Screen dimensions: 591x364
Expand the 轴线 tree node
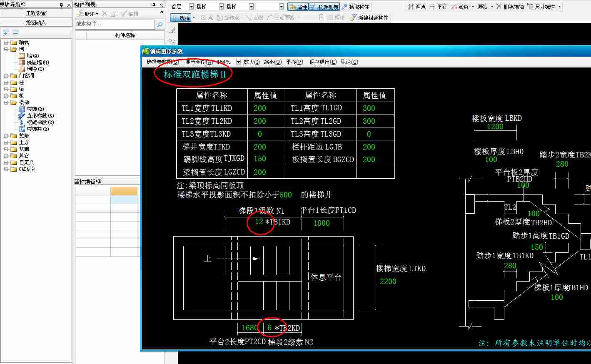pos(6,42)
